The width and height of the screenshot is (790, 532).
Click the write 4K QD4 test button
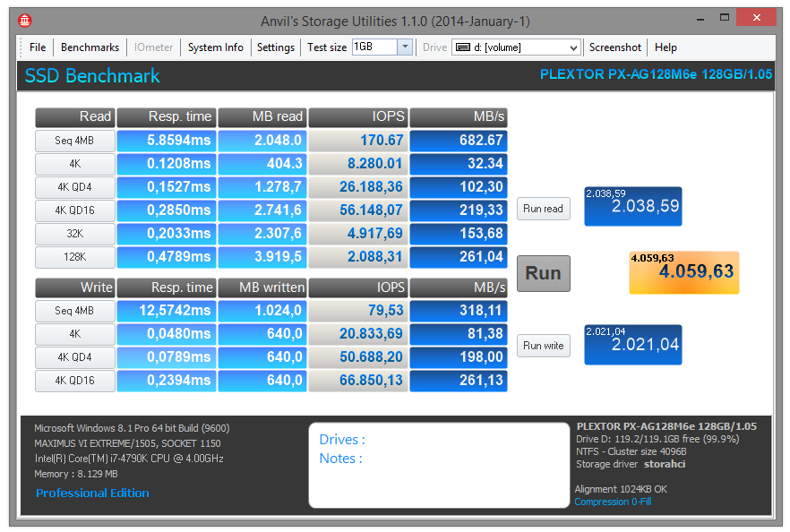pyautogui.click(x=75, y=356)
